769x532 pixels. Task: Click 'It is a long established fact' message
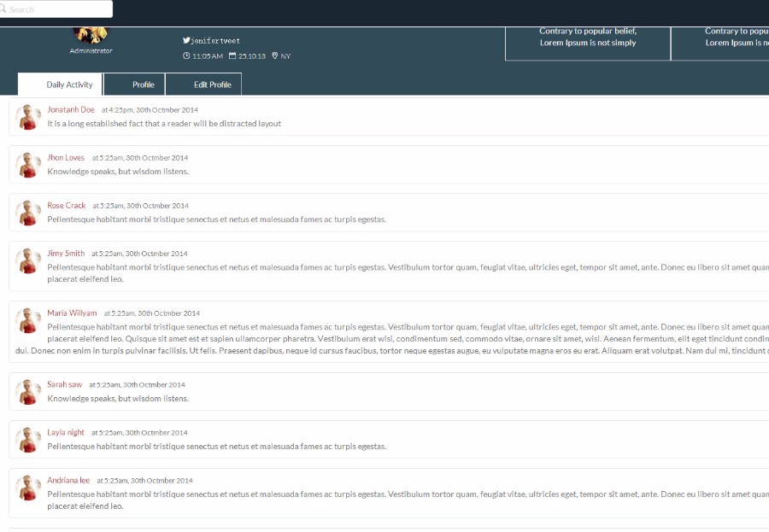[164, 124]
